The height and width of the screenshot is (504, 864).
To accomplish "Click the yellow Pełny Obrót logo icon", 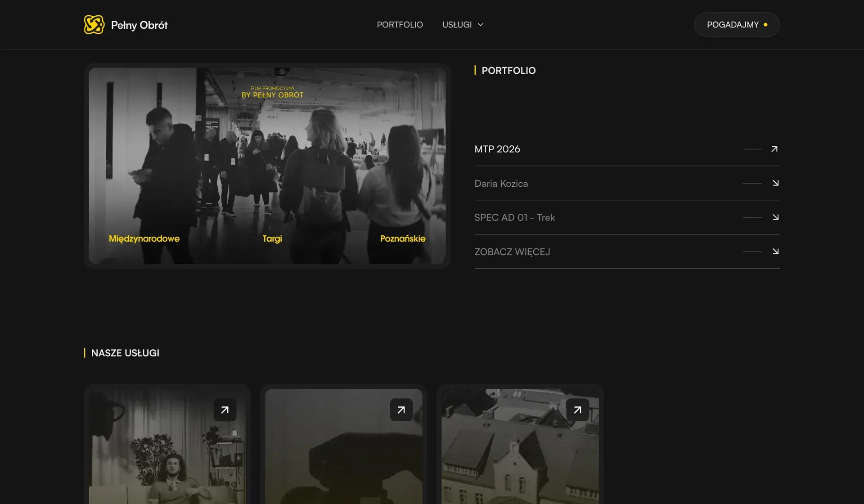I will pyautogui.click(x=94, y=25).
